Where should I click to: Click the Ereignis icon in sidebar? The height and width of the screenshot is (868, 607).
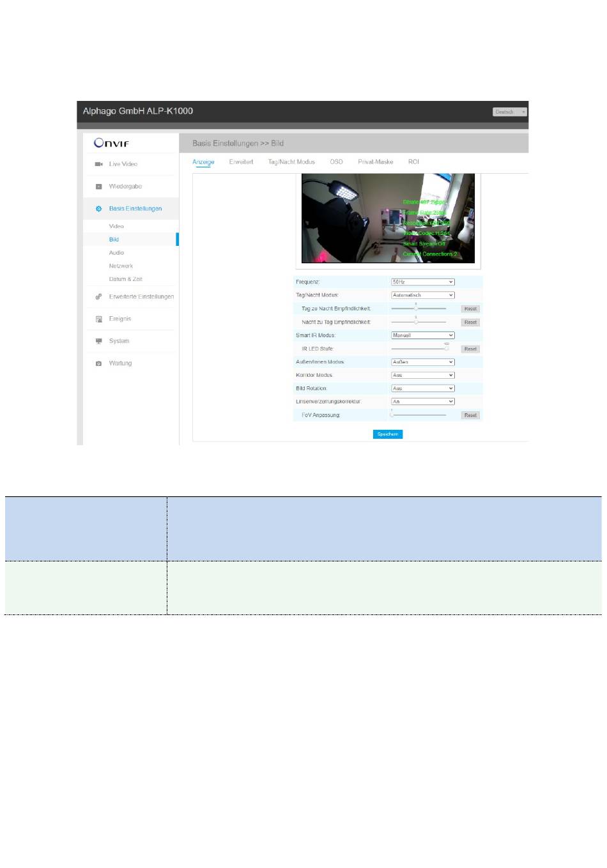click(x=98, y=319)
